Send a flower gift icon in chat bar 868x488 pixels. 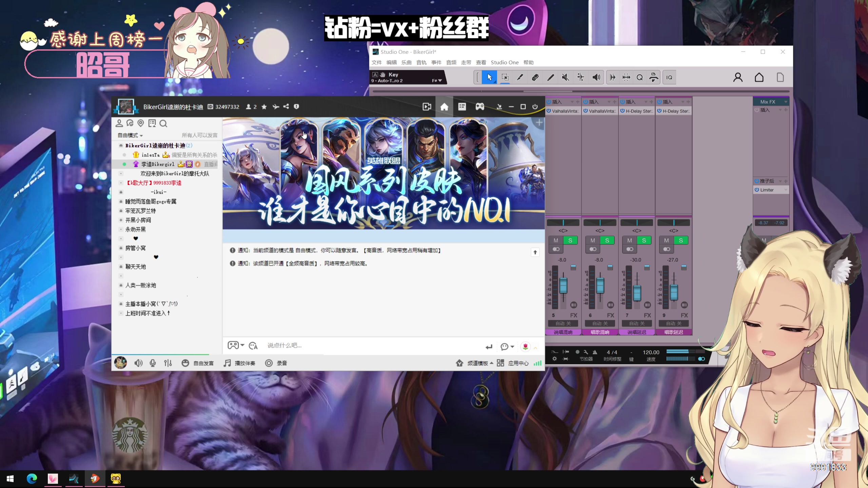pyautogui.click(x=525, y=346)
